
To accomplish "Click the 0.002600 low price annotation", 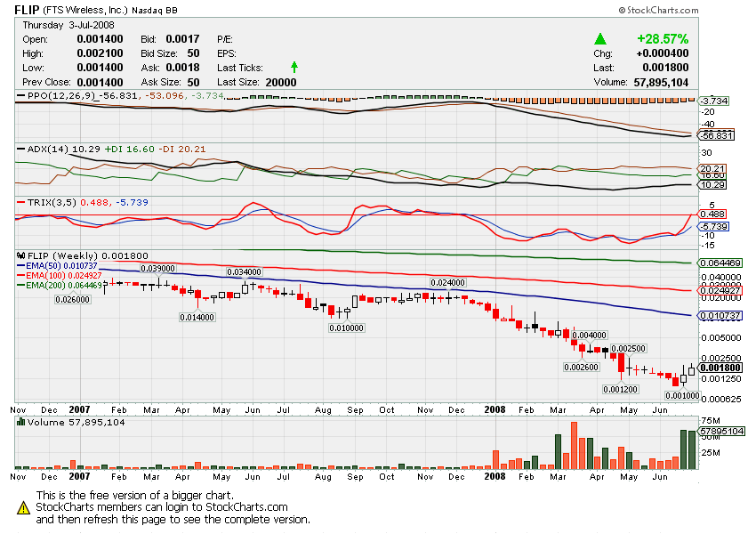I will tap(582, 367).
